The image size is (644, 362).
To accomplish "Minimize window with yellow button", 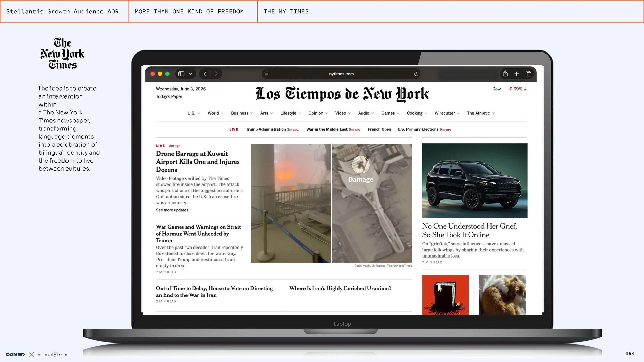I will 160,74.
